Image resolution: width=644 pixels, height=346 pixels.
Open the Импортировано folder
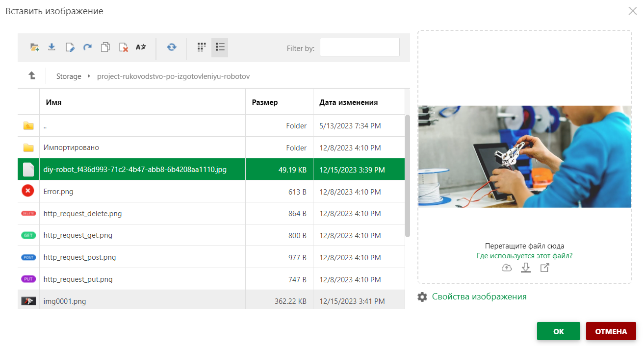(71, 148)
